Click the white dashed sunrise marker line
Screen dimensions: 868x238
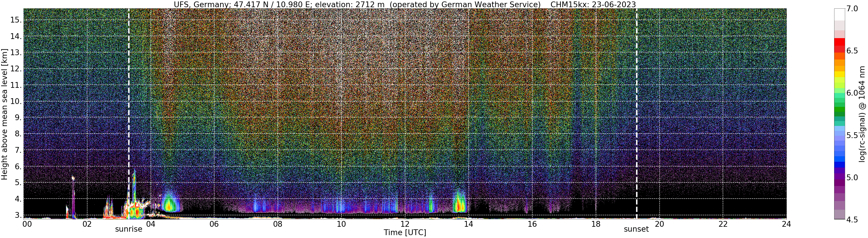tap(129, 114)
